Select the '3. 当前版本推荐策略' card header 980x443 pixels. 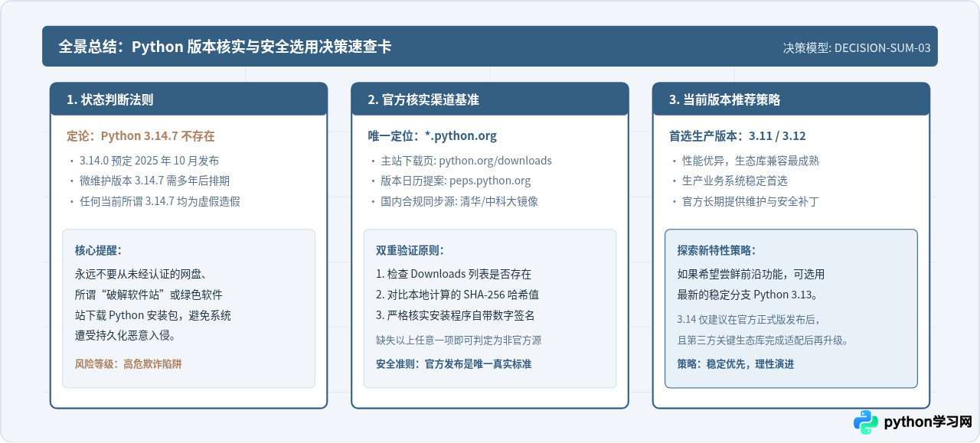(x=791, y=99)
